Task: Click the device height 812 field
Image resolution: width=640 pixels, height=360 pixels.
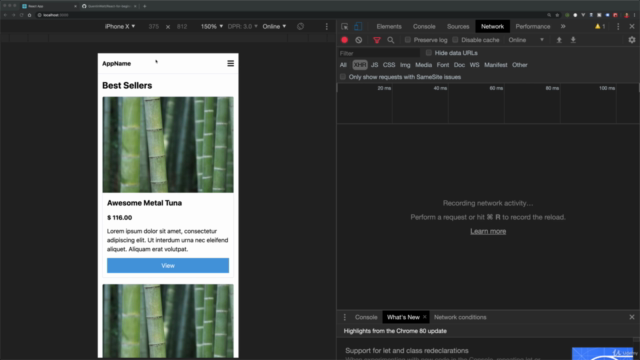Action: click(x=182, y=27)
